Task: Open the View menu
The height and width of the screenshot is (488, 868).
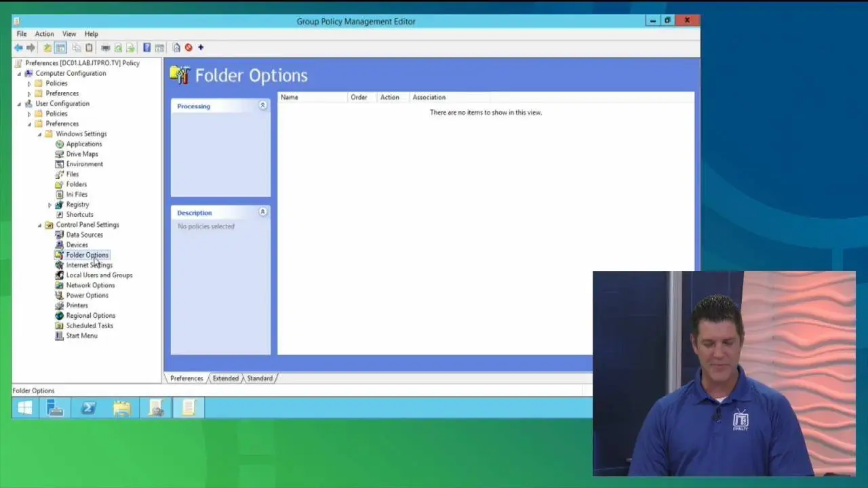Action: [x=69, y=34]
